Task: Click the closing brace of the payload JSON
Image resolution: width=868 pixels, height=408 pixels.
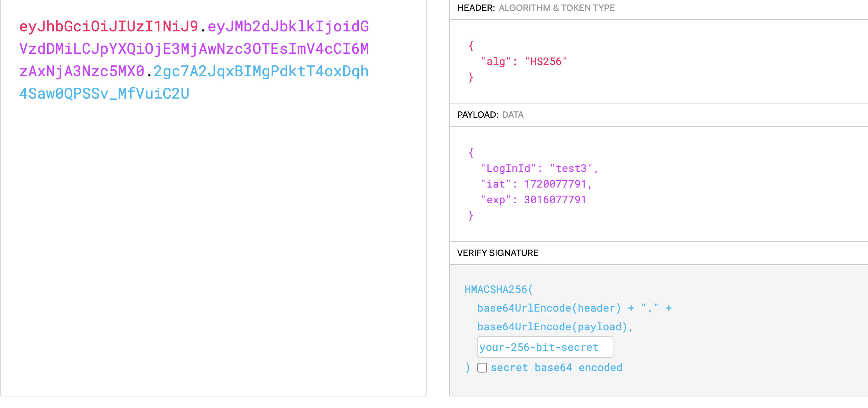Action: 471,216
